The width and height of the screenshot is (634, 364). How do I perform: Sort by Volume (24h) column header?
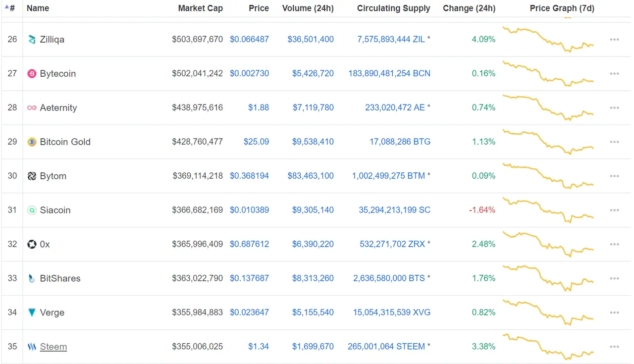308,8
